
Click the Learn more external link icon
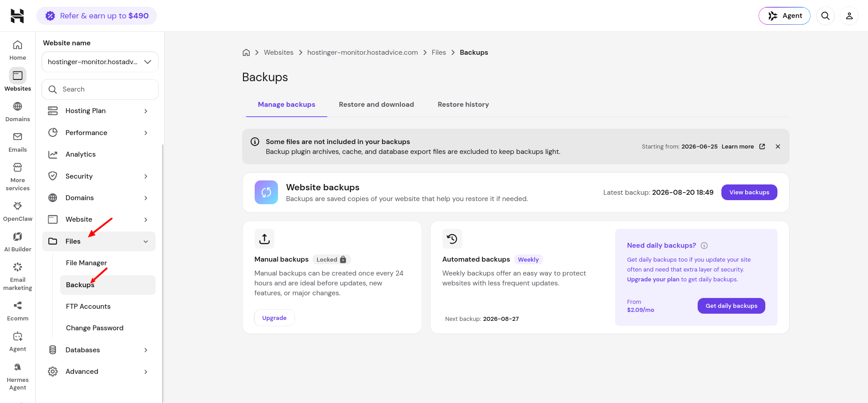pyautogui.click(x=762, y=147)
